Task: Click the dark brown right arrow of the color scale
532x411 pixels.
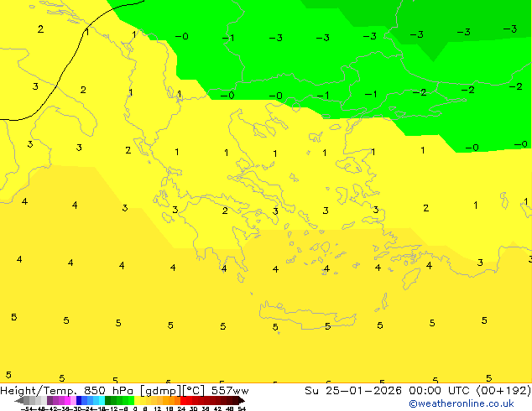Action: click(x=242, y=400)
